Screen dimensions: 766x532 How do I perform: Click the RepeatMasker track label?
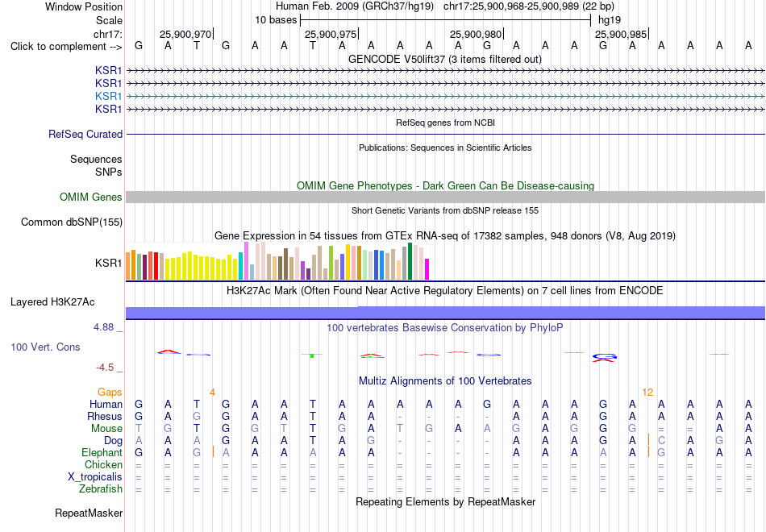tap(89, 513)
